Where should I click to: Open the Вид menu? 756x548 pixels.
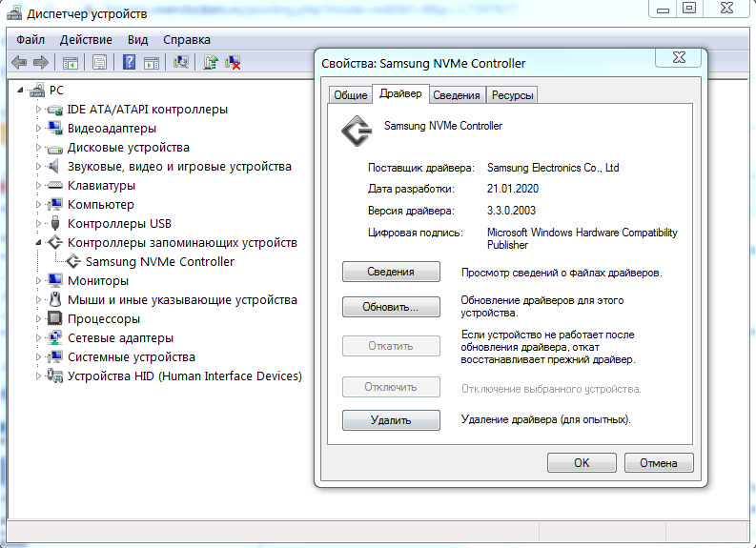click(138, 40)
